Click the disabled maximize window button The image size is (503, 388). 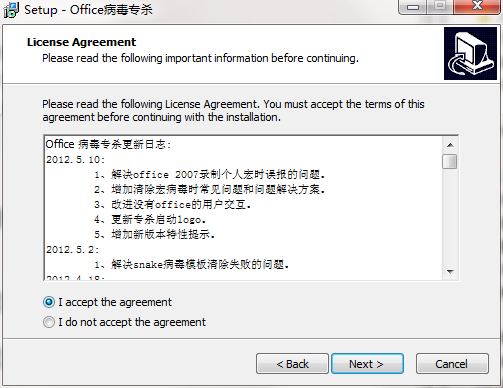pyautogui.click(x=440, y=7)
